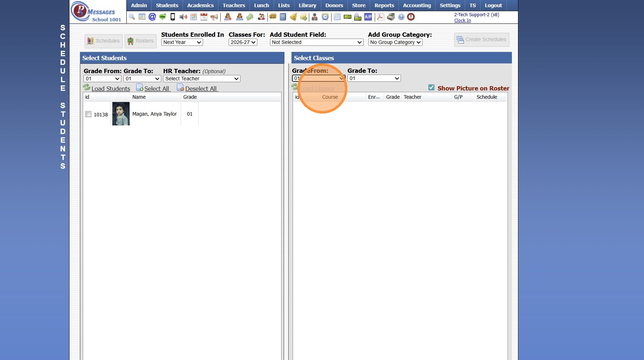
Task: Click the mobile phone icon
Action: click(173, 17)
